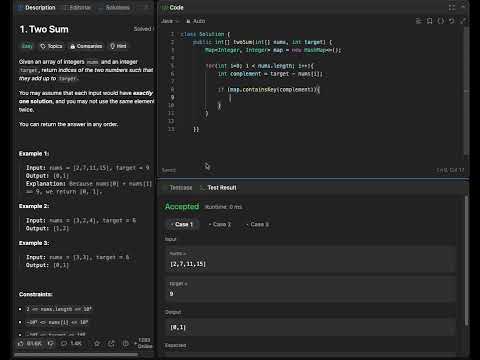Click the 'class Solution' code line

(x=205, y=34)
